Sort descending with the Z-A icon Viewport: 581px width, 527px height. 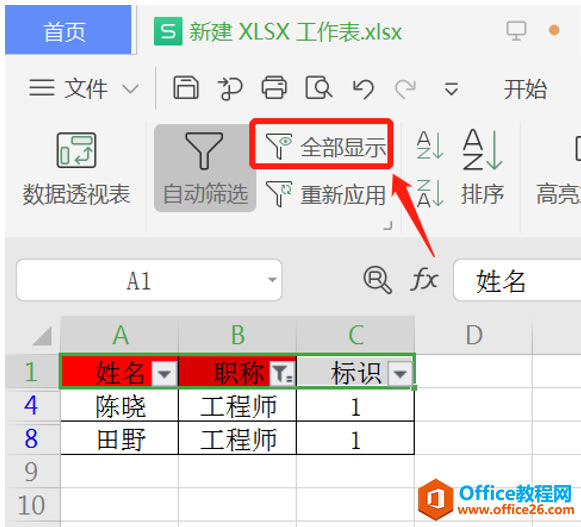coord(430,193)
